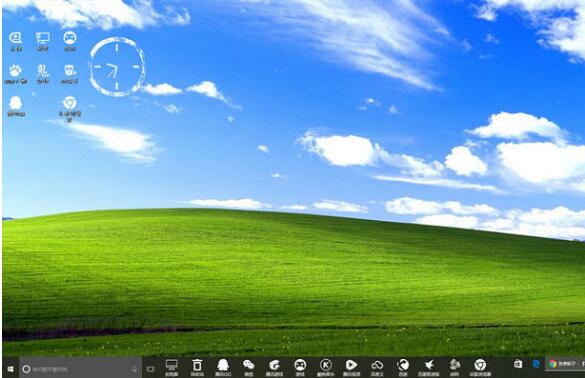This screenshot has width=585, height=378.
Task: Launch WeChat from the dock
Action: point(248,367)
